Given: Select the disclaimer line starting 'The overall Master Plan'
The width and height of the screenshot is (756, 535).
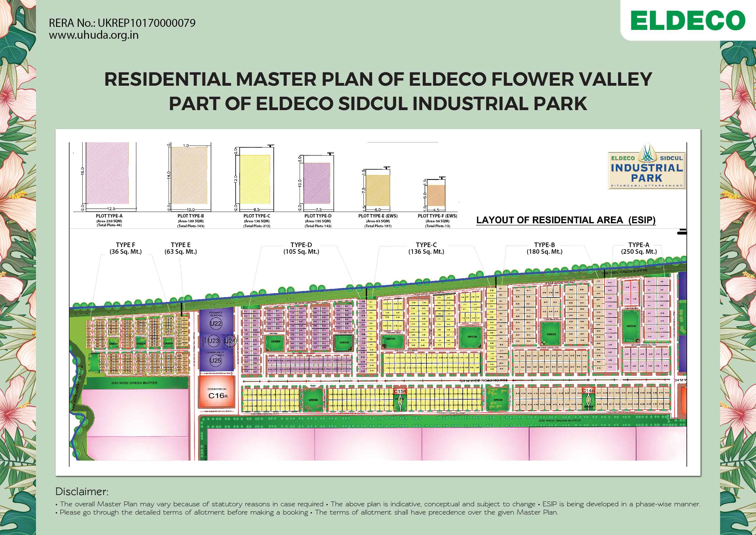Looking at the screenshot, I should [378, 504].
